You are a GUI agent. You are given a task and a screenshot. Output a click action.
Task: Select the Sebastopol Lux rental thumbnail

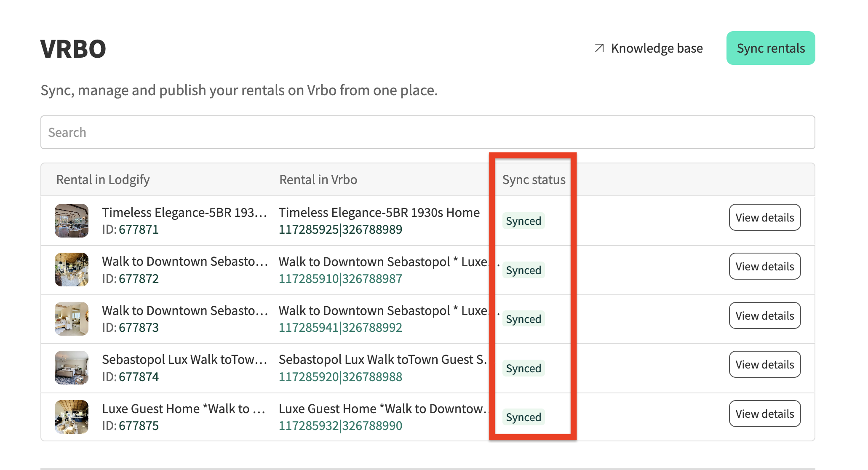[72, 368]
